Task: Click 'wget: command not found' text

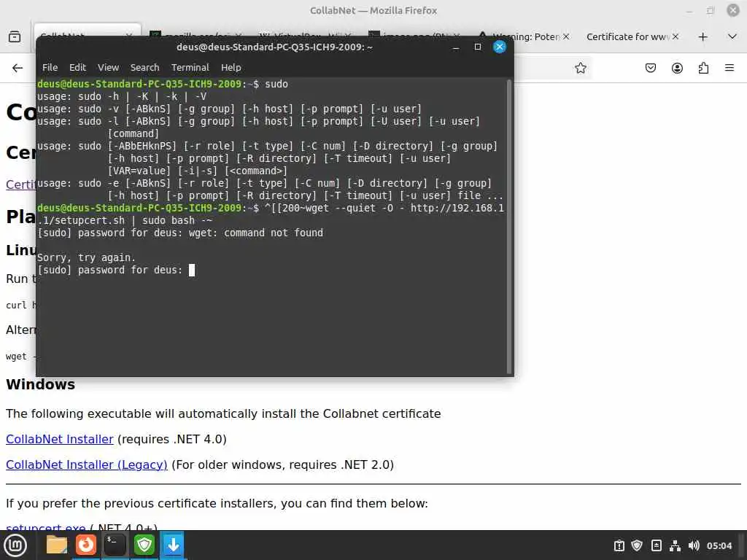Action: tap(256, 233)
